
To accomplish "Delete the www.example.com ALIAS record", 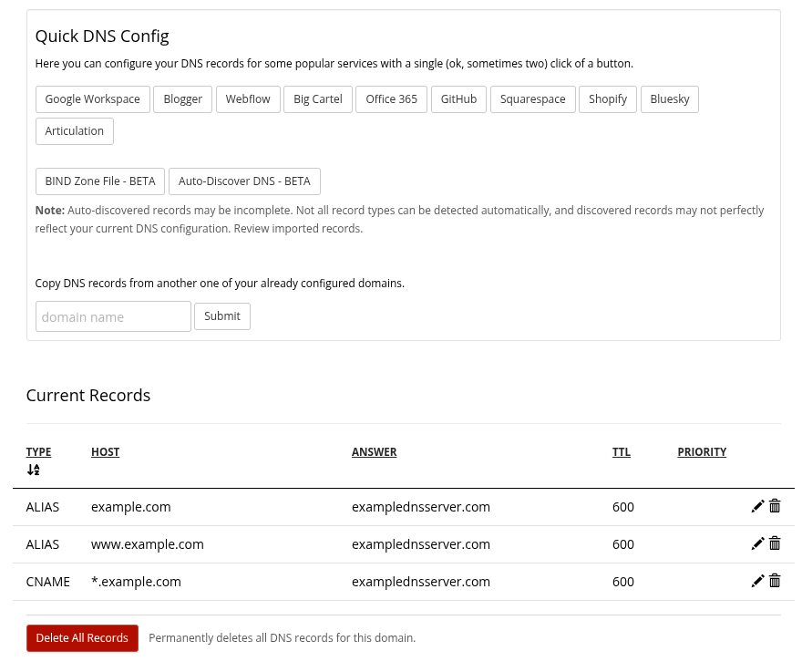I will pos(775,543).
